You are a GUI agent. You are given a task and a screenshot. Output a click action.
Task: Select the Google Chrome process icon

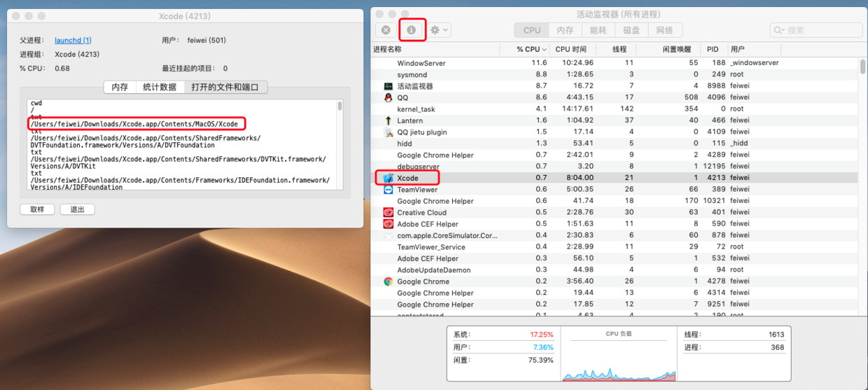click(388, 281)
